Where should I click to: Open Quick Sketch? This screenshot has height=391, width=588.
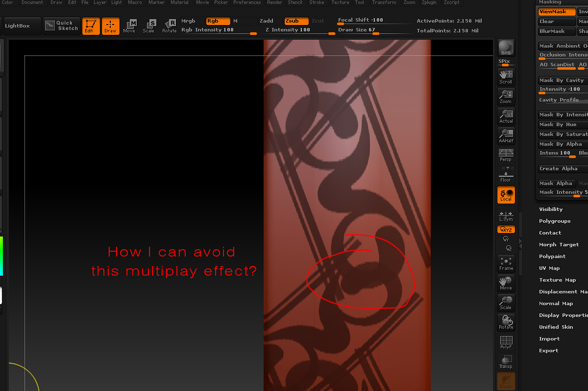click(61, 26)
